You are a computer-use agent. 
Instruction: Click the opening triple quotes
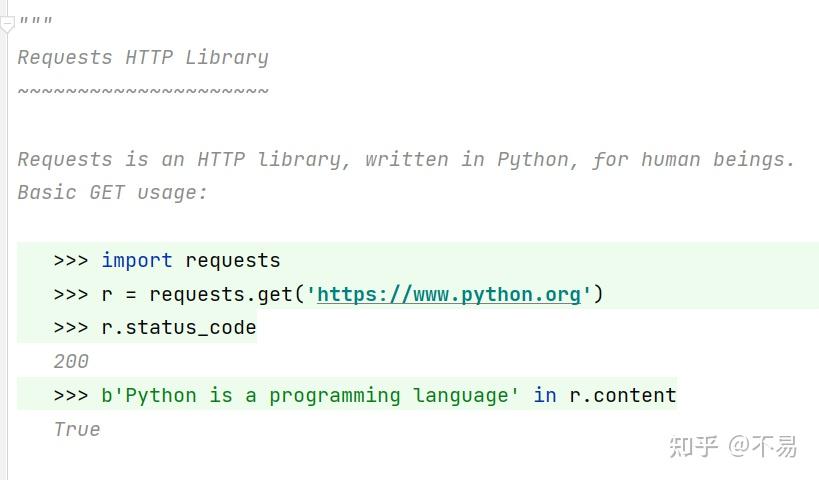point(35,24)
